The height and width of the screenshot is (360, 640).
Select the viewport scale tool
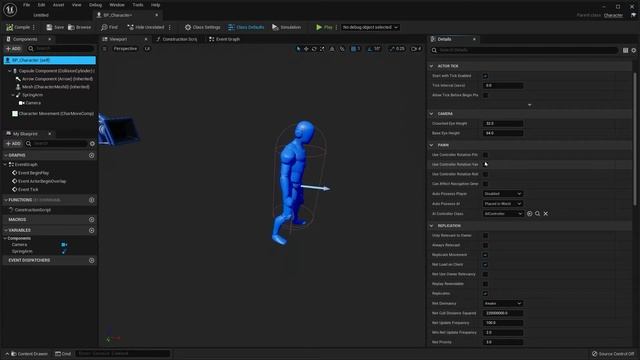point(322,49)
